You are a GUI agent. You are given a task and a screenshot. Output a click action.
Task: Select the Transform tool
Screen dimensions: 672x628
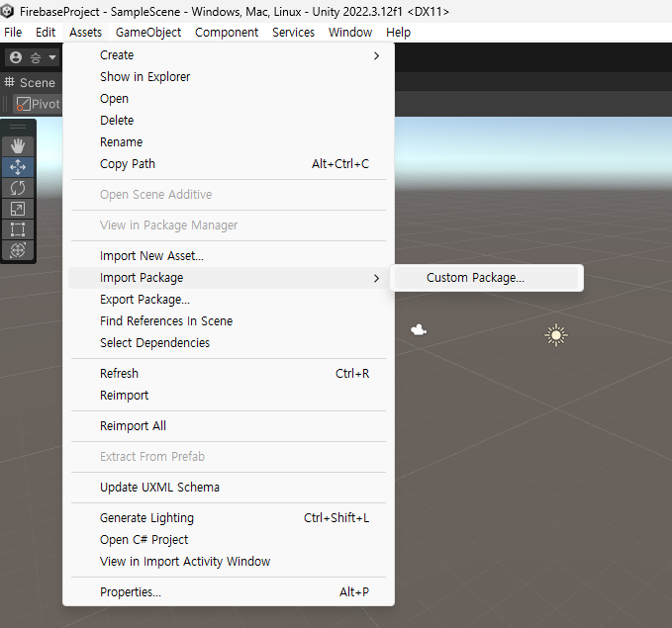tap(18, 250)
